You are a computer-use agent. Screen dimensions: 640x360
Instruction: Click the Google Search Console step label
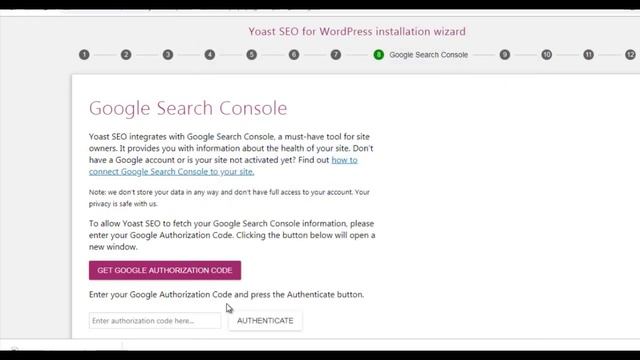(x=429, y=55)
